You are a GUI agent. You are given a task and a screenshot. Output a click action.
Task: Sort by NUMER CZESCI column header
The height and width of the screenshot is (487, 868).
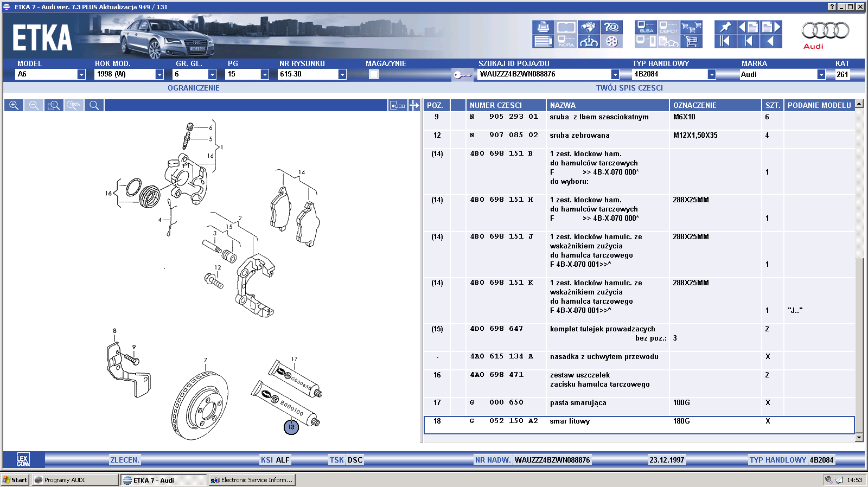[506, 105]
